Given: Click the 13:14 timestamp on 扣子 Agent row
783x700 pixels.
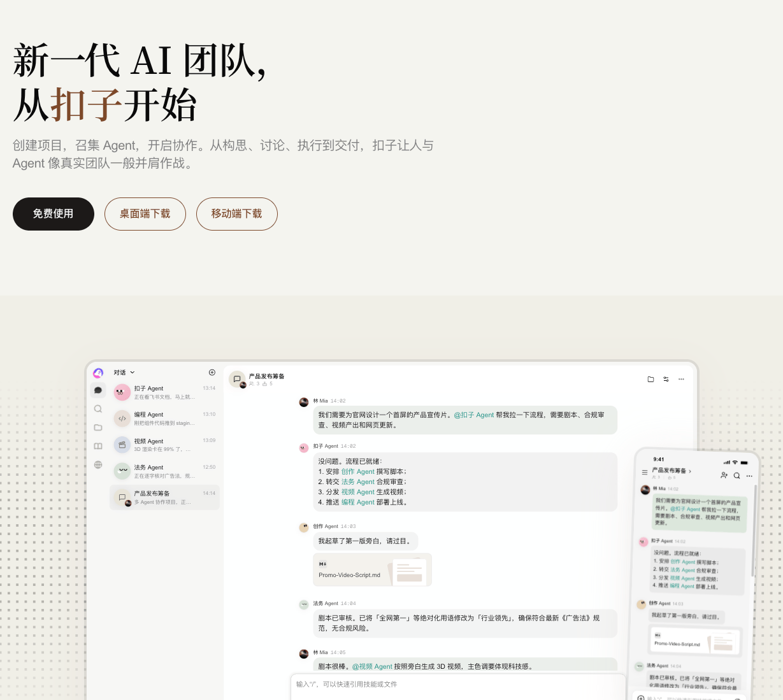Looking at the screenshot, I should point(209,388).
